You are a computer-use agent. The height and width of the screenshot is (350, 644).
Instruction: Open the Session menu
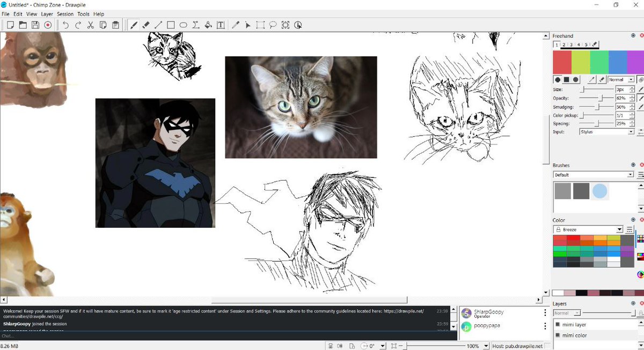pos(65,14)
